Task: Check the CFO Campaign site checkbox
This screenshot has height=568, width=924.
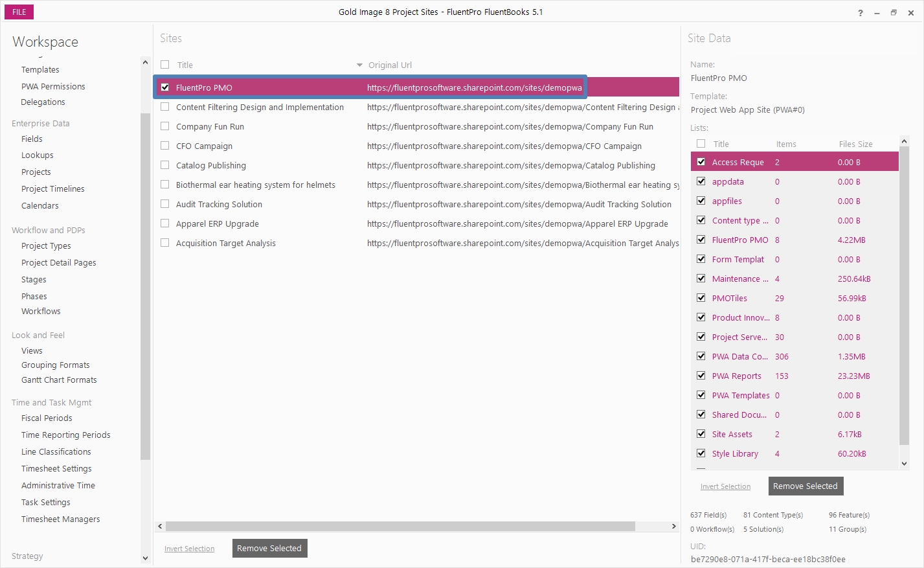Action: click(x=165, y=146)
